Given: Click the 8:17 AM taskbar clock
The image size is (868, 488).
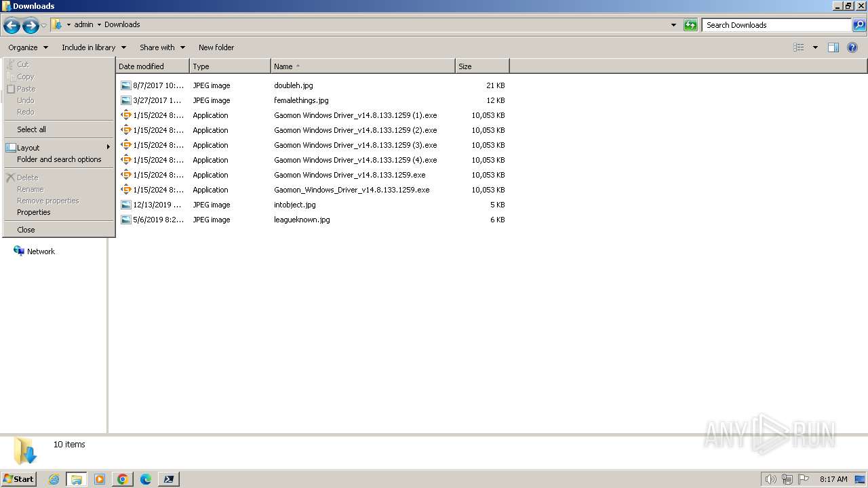Looking at the screenshot, I should pos(833,479).
